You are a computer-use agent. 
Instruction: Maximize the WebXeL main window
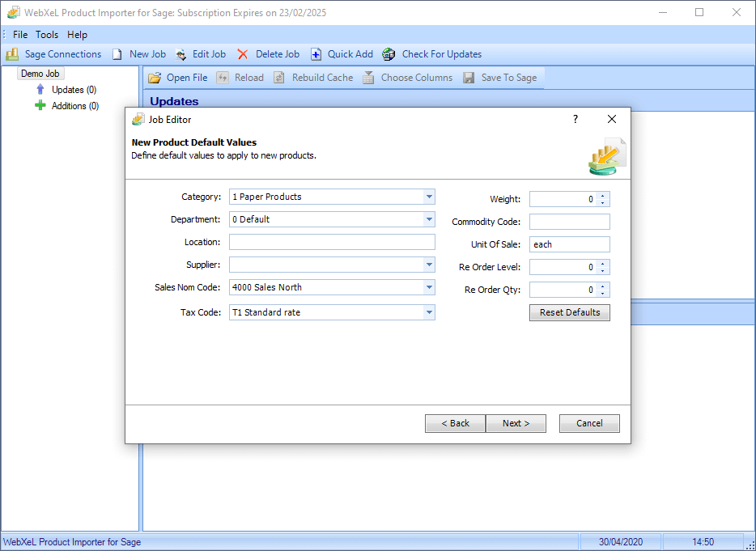[x=699, y=12]
